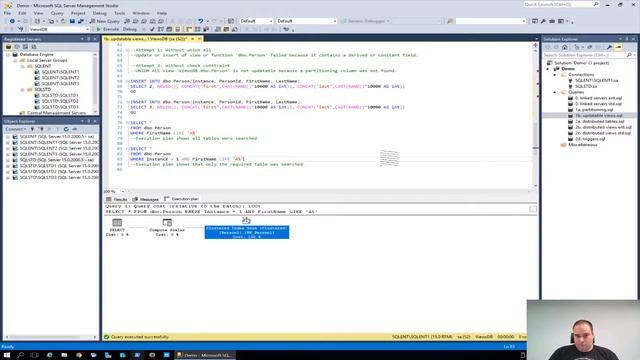Screen dimensions: 640x360
Task: Collapse the Demo project node
Action: [x=548, y=69]
